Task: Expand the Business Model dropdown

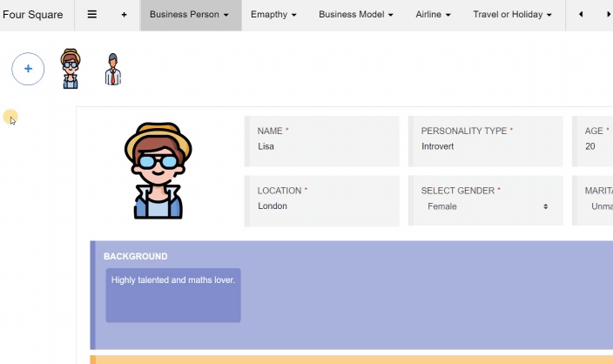Action: 355,15
